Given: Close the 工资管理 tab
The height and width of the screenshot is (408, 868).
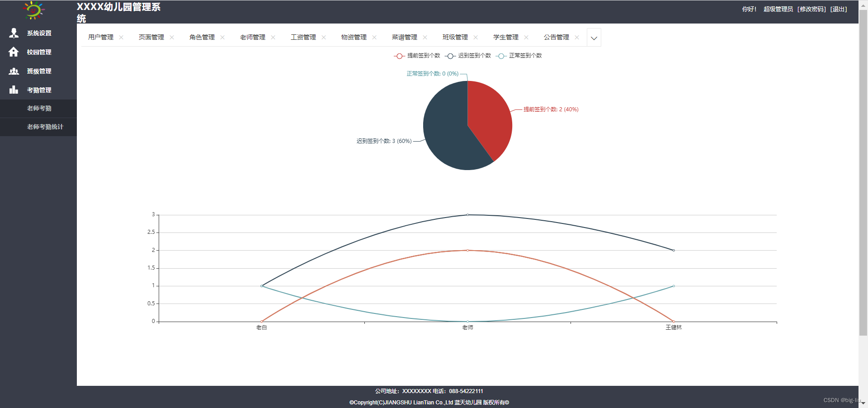Looking at the screenshot, I should tap(324, 38).
